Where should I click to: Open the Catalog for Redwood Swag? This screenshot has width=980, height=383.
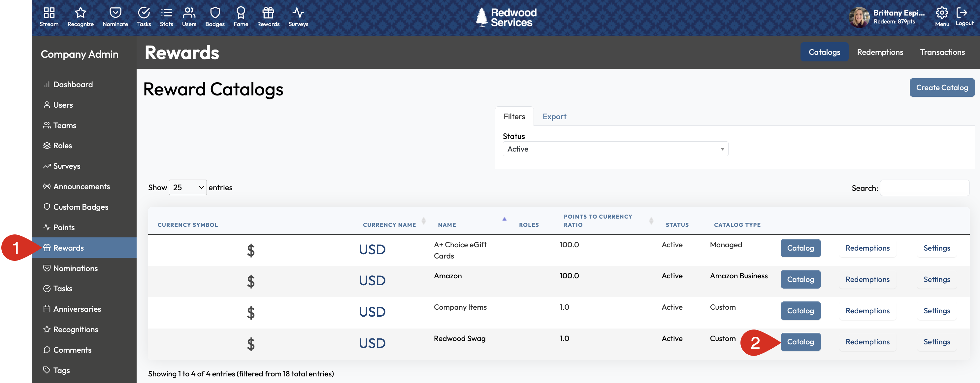point(800,341)
